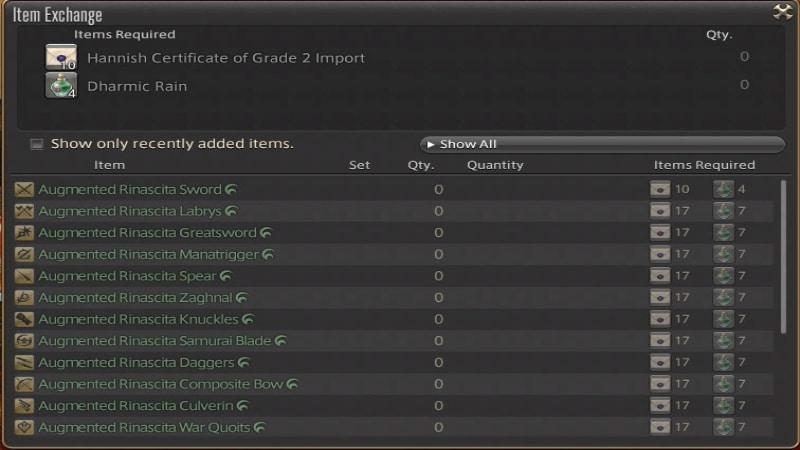Click the Dharmic Rain potion icon
The height and width of the screenshot is (450, 800).
61,86
